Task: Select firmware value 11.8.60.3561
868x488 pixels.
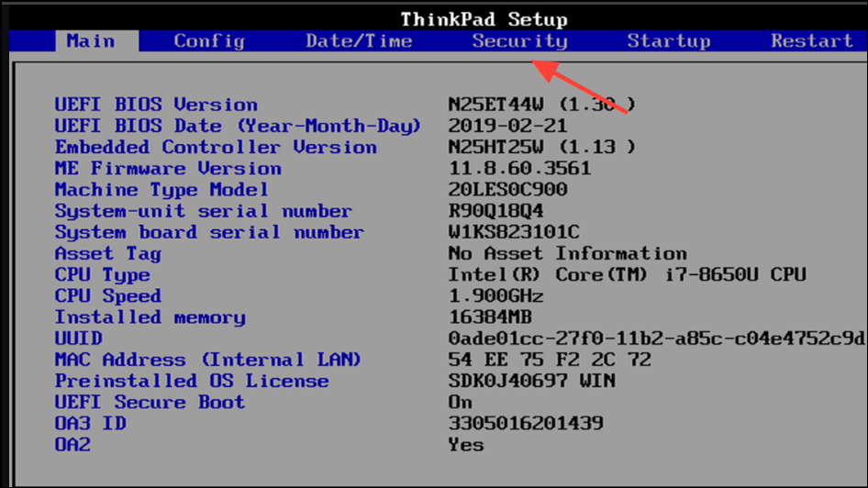Action: click(520, 168)
